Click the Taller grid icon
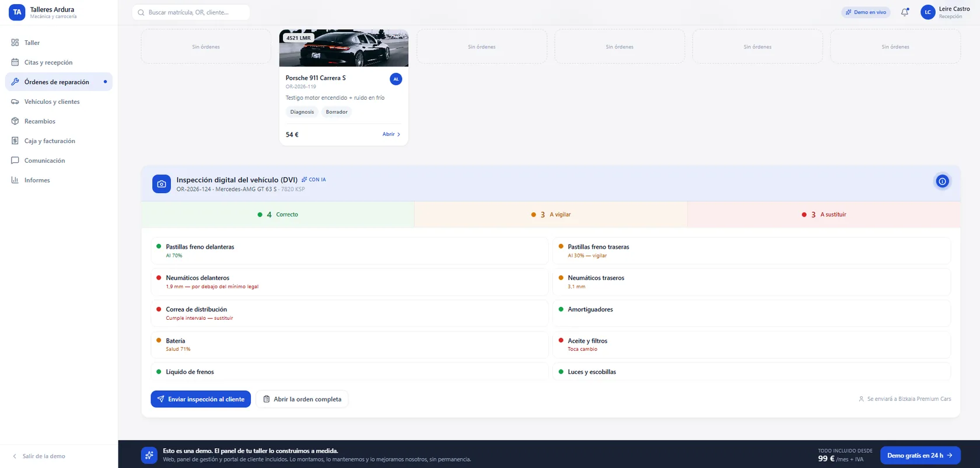The height and width of the screenshot is (468, 980). 15,43
